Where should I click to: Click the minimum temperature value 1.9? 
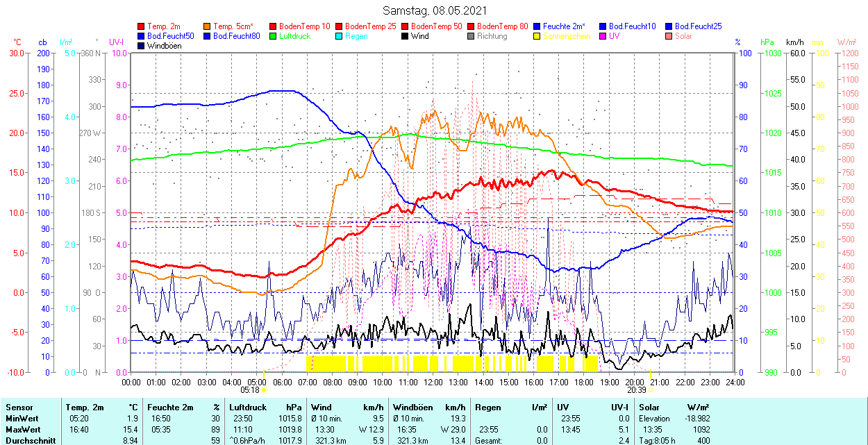(x=133, y=419)
